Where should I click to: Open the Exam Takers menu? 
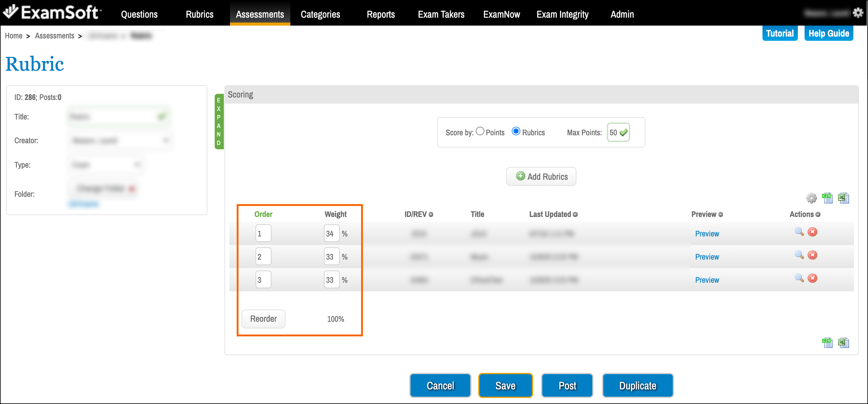pos(441,14)
